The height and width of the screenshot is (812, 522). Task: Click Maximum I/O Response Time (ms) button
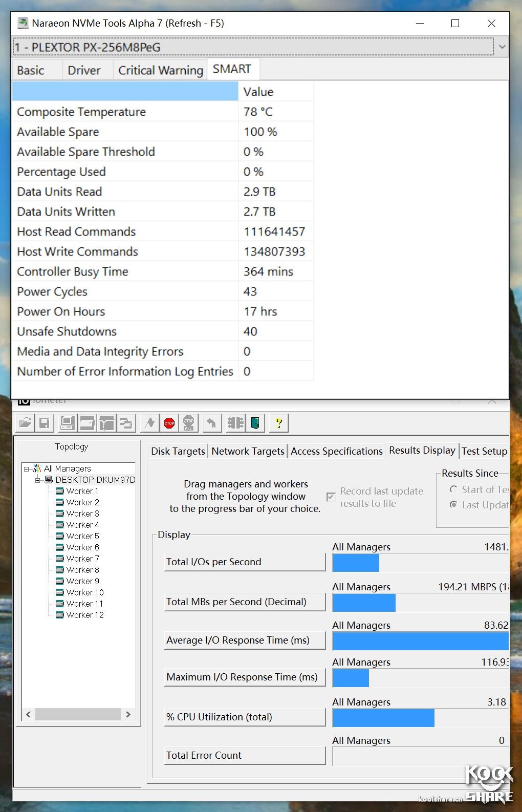click(x=245, y=677)
